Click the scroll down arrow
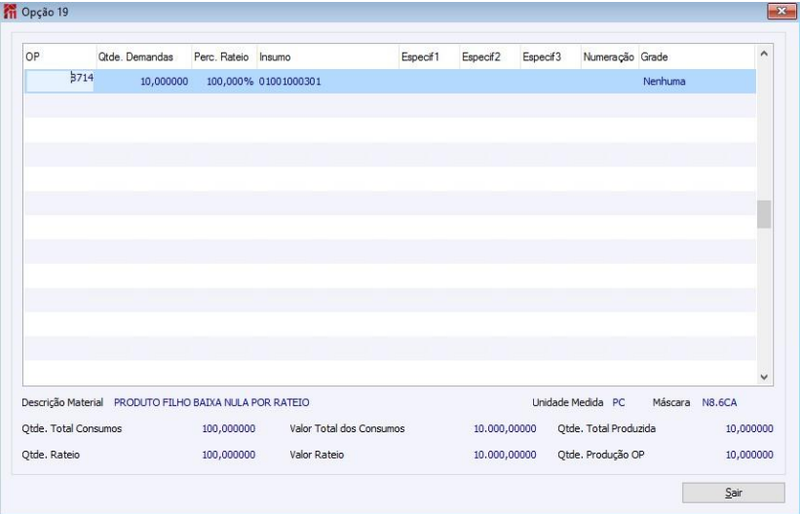The width and height of the screenshot is (800, 514). (x=764, y=377)
